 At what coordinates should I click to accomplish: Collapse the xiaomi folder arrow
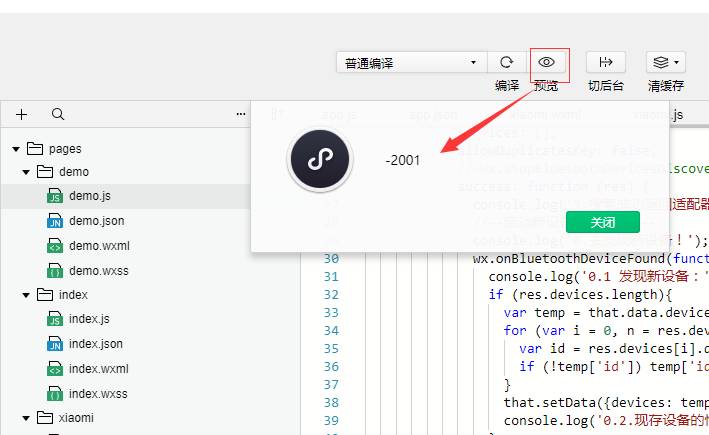click(26, 418)
